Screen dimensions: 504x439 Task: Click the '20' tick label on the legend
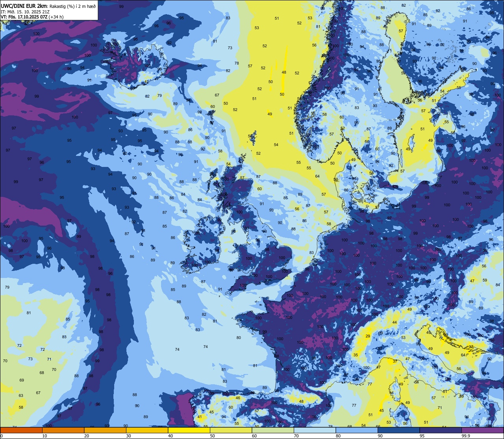(x=87, y=436)
